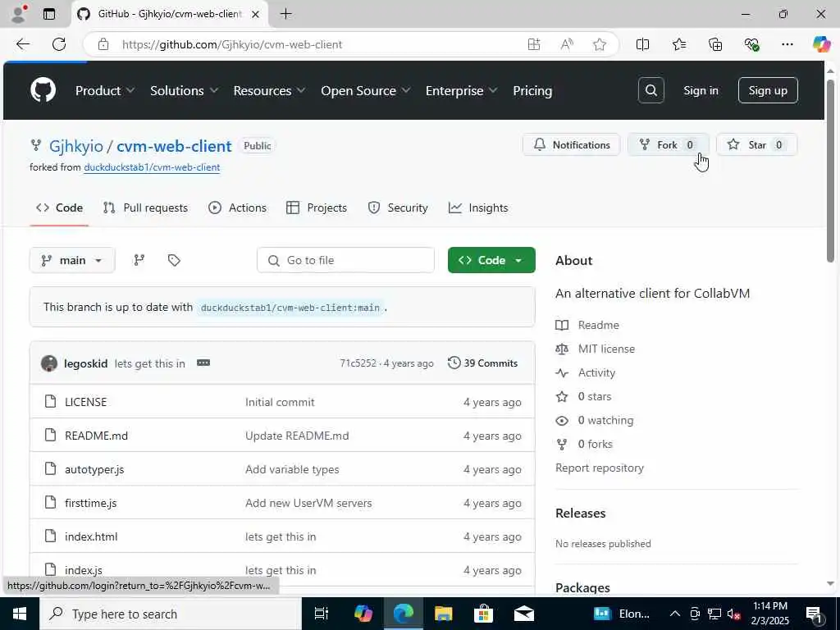Open Task View on taskbar
Viewport: 840px width, 630px height.
click(322, 614)
